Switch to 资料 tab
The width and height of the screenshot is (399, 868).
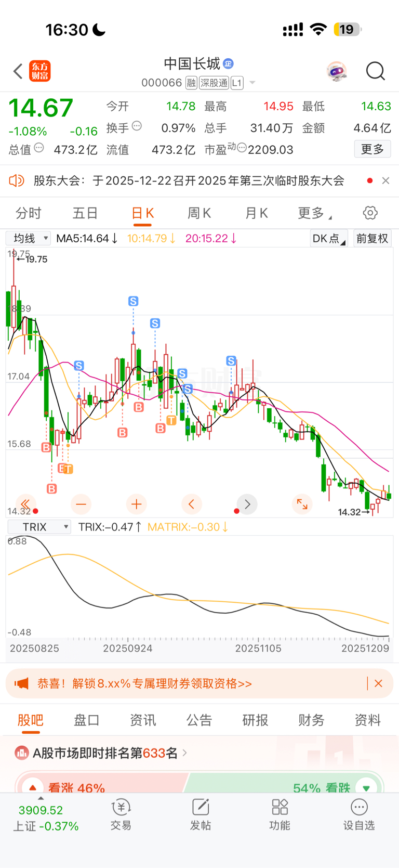point(367,720)
